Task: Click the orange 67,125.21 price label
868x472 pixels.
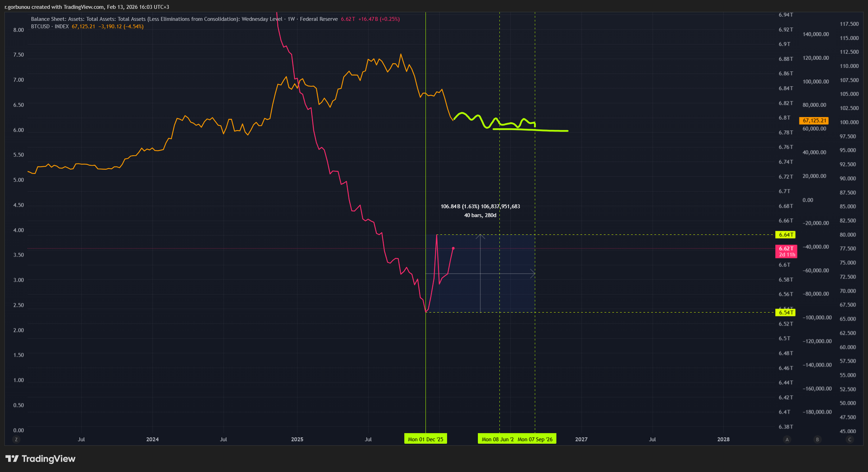Action: (x=814, y=121)
